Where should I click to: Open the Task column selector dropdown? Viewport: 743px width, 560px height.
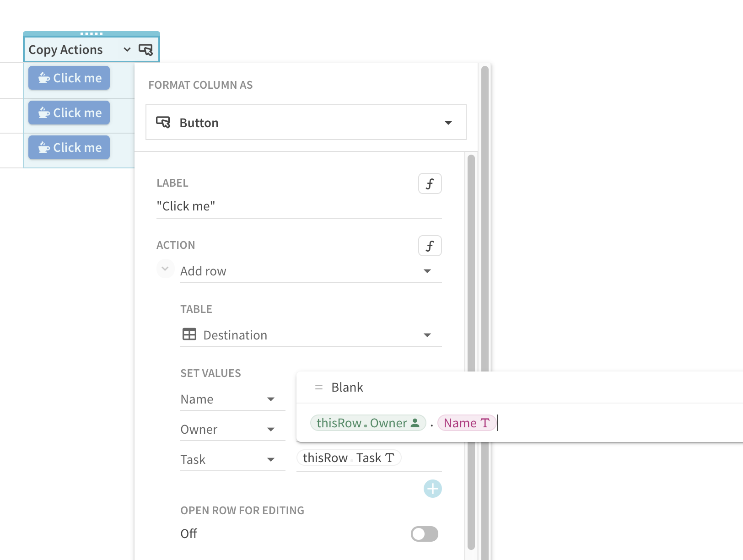coord(233,460)
